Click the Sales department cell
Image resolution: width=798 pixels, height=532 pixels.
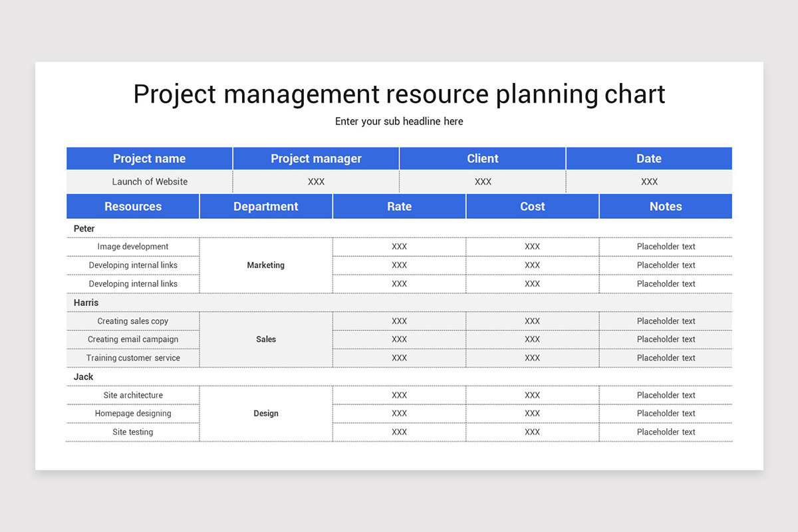265,339
